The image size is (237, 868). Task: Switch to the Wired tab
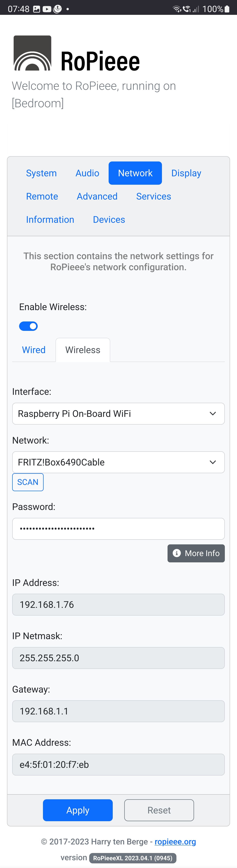tap(34, 350)
